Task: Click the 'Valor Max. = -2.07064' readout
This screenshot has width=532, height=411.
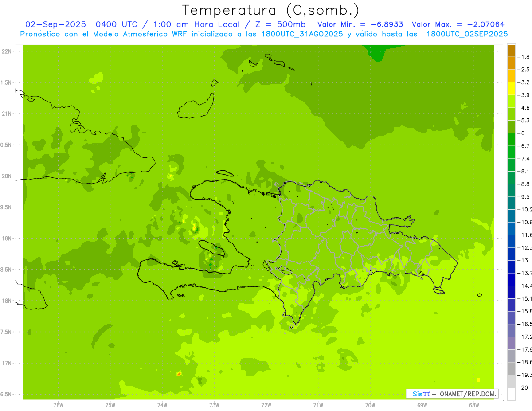Action: coord(458,25)
